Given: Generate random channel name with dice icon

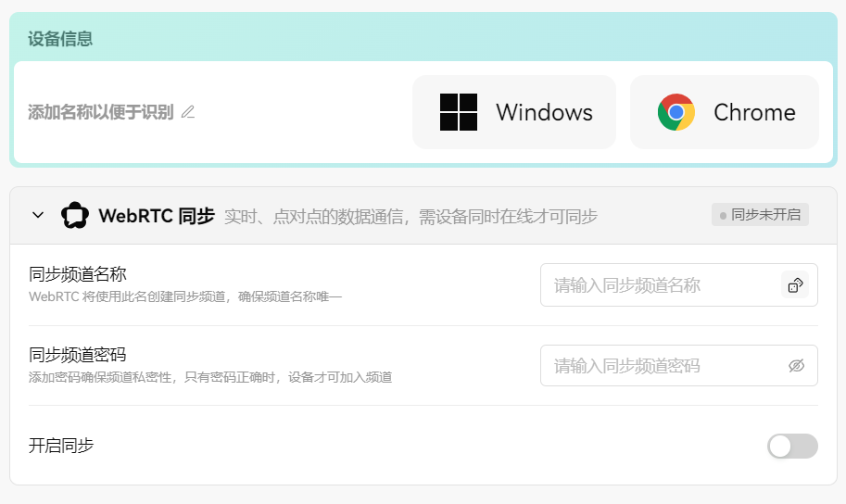Looking at the screenshot, I should coord(795,285).
